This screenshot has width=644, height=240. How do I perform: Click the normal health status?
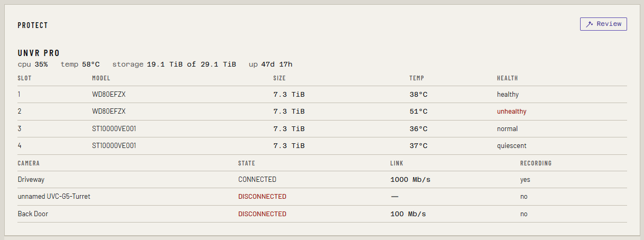tap(507, 129)
